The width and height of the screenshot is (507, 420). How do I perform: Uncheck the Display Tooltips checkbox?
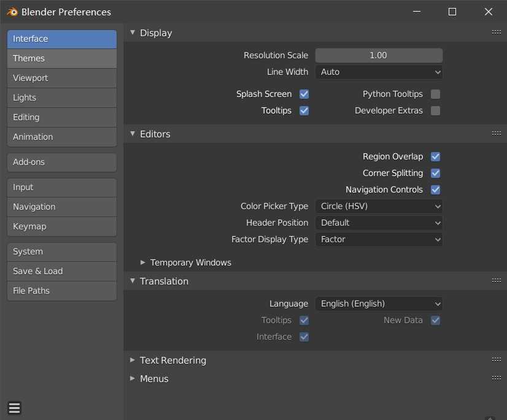point(304,110)
